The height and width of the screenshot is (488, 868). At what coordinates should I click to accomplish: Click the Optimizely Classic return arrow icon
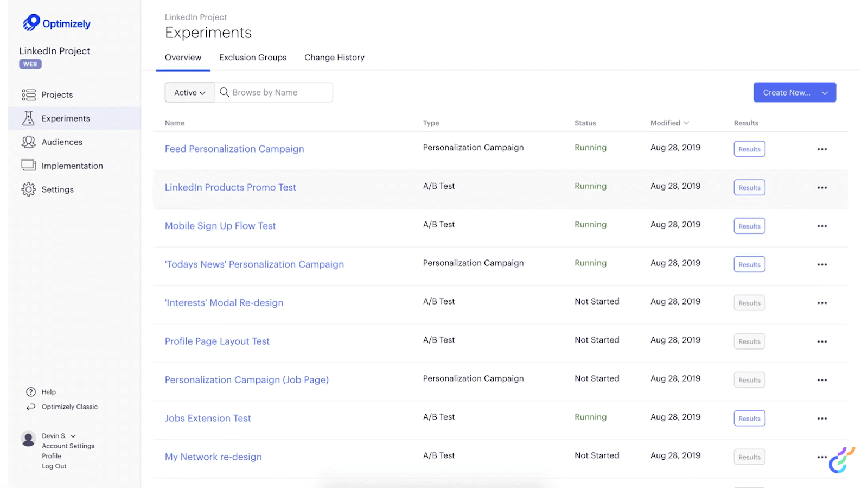[x=31, y=407]
